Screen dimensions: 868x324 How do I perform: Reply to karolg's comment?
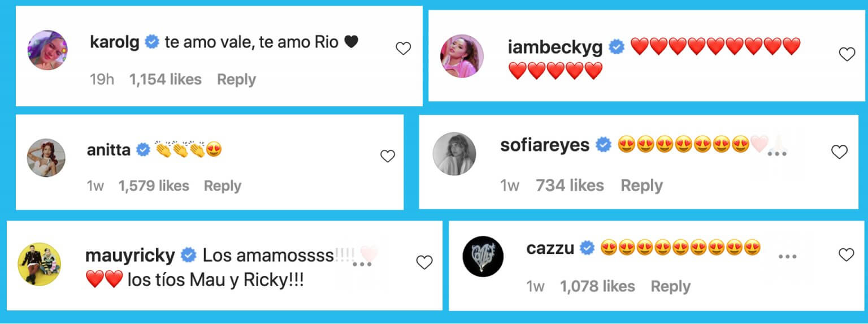tap(236, 80)
